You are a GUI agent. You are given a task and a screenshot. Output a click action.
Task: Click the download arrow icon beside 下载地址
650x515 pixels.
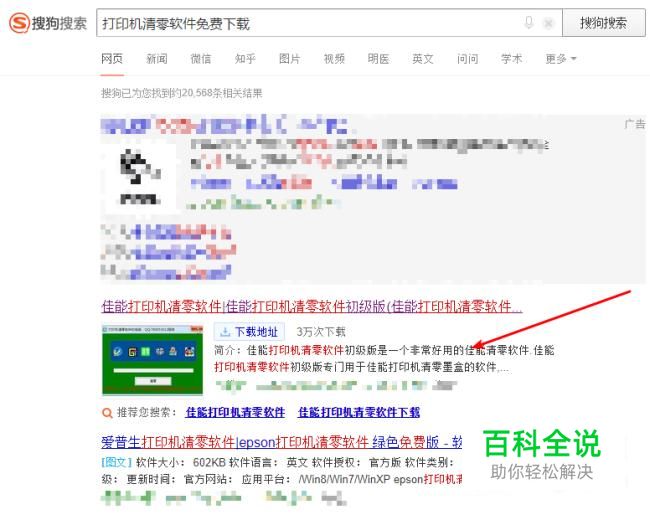[x=225, y=332]
